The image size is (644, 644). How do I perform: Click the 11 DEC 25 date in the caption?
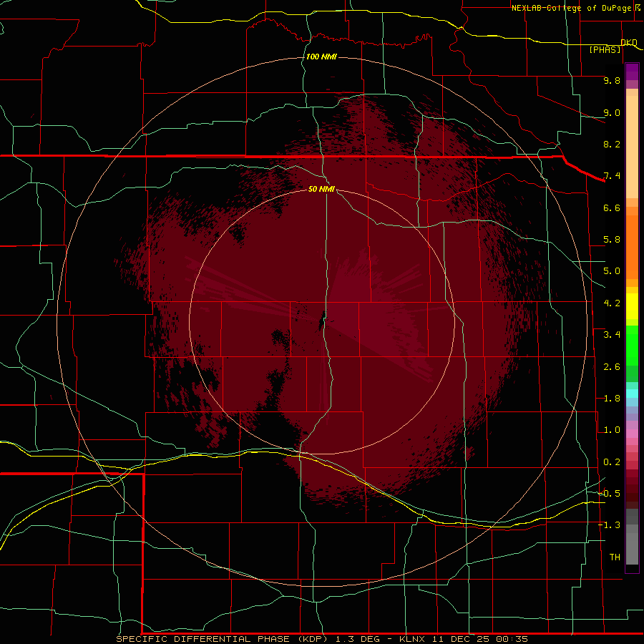pyautogui.click(x=462, y=639)
